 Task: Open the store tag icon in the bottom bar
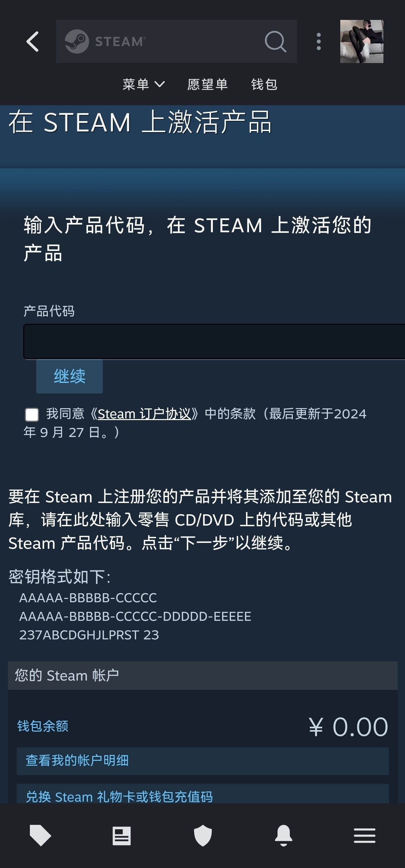point(40,836)
